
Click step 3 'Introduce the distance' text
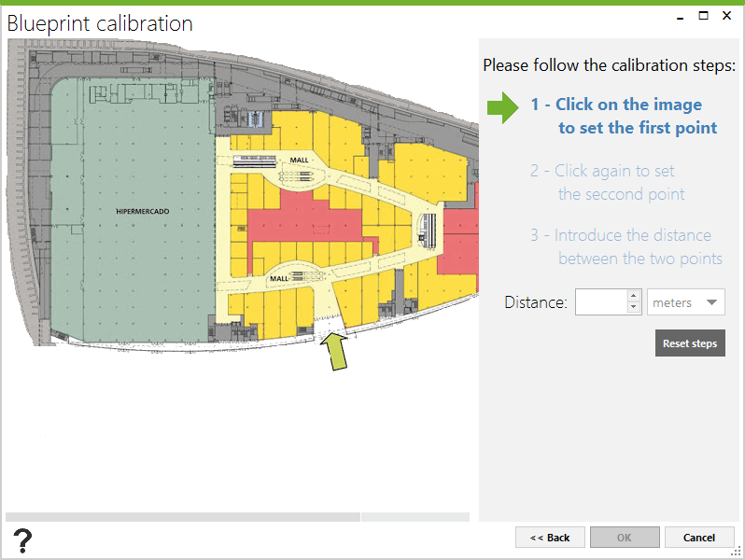tap(626, 247)
